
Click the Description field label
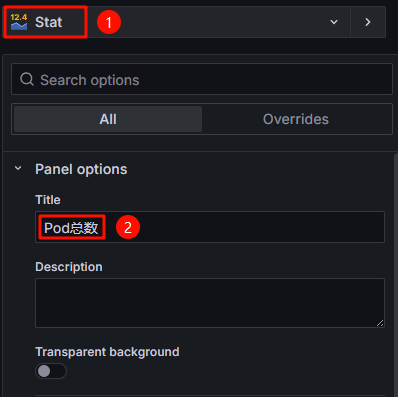pyautogui.click(x=69, y=267)
